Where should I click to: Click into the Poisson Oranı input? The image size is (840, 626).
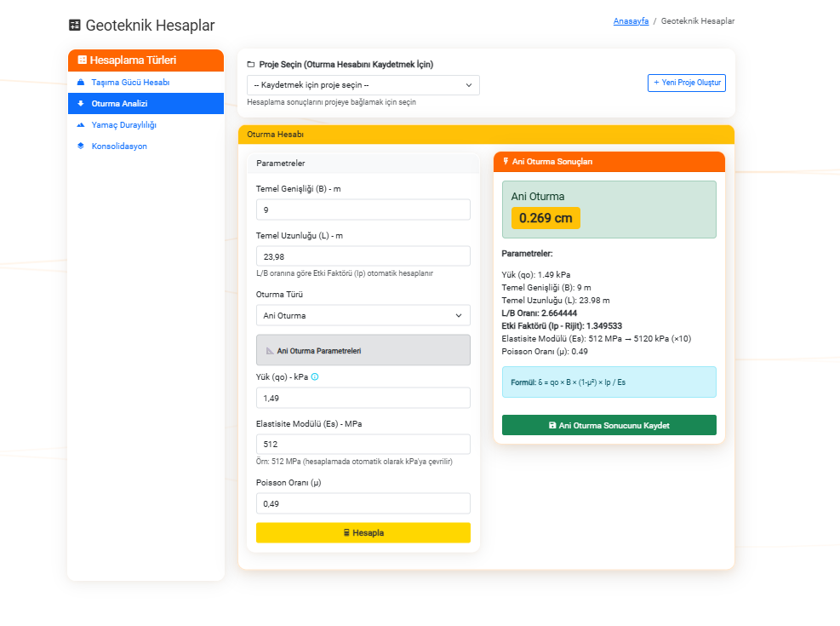tap(363, 504)
